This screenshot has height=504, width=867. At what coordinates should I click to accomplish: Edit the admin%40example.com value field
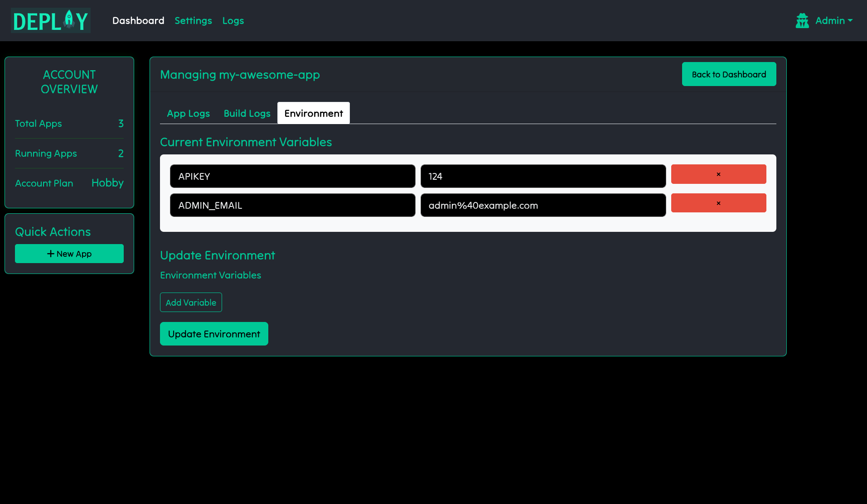click(x=543, y=205)
